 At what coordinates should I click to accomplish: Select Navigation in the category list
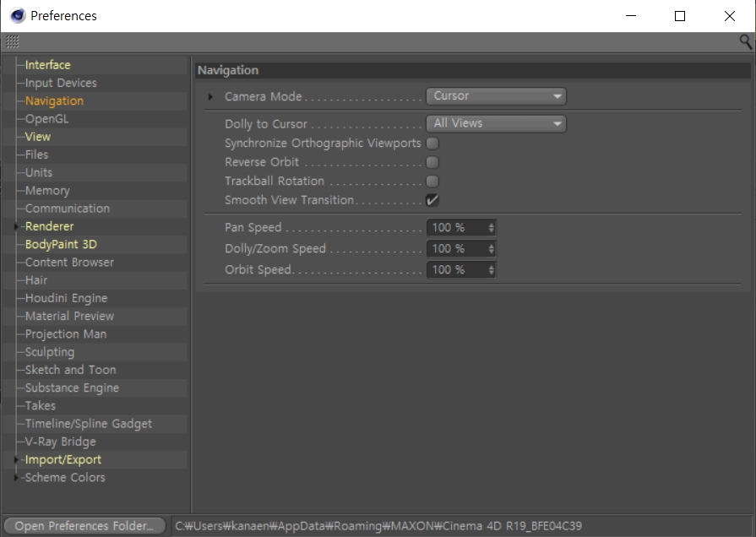(x=54, y=100)
